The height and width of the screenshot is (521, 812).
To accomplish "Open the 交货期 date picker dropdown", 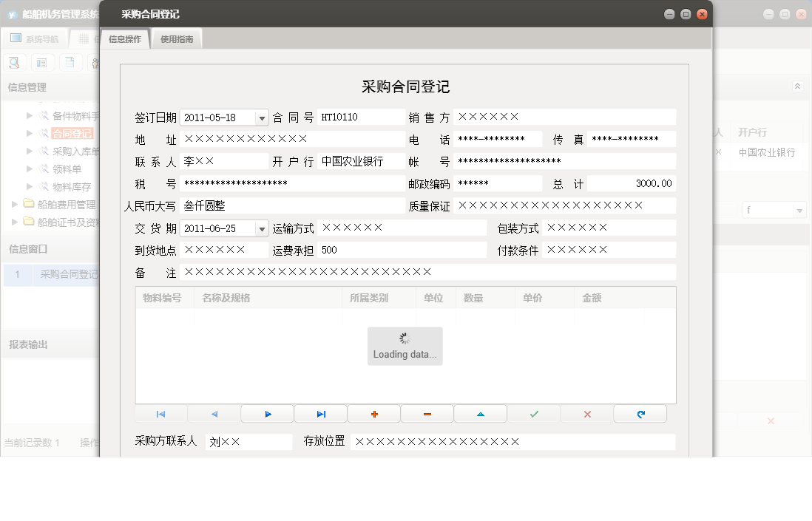I will [x=262, y=228].
